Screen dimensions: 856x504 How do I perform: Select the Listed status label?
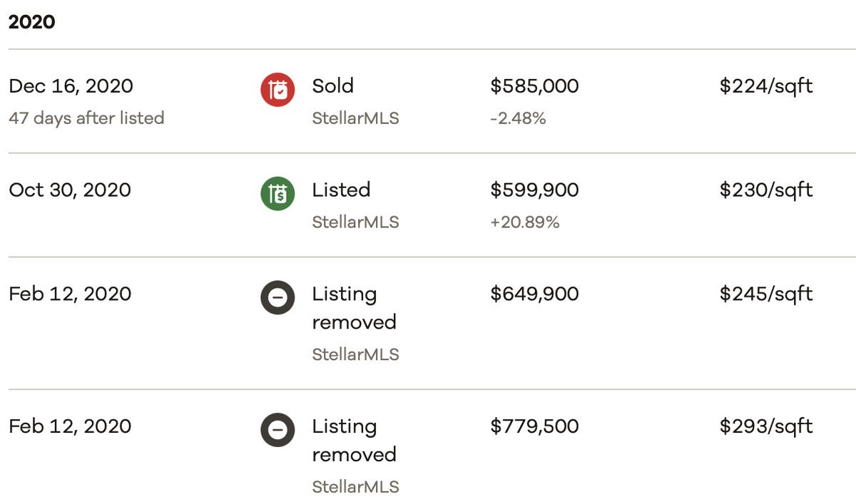point(341,190)
